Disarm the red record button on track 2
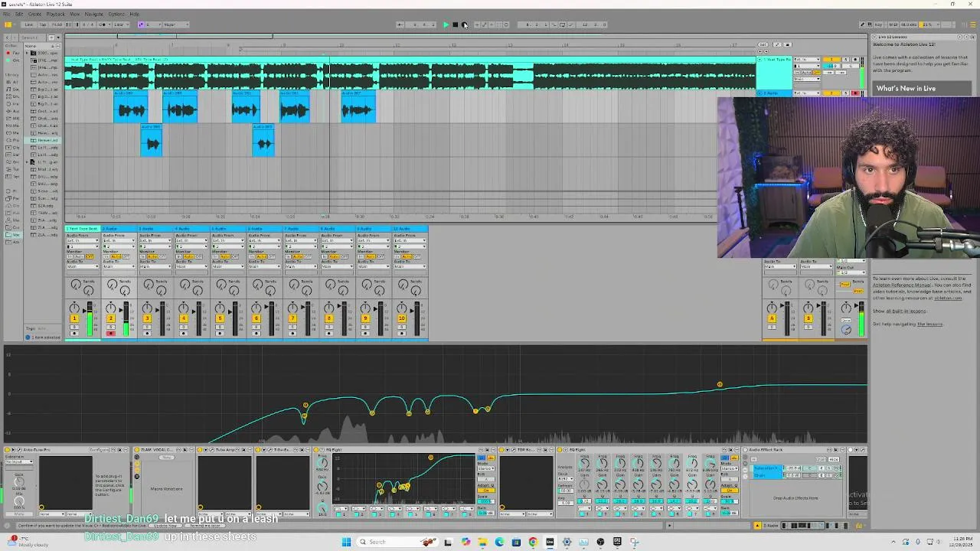Image resolution: width=980 pixels, height=551 pixels. tap(111, 334)
